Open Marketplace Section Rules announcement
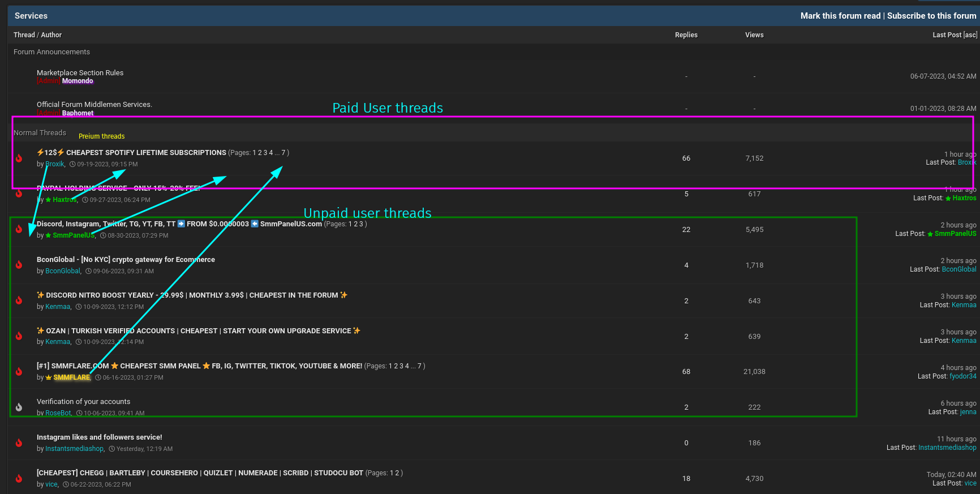 (80, 72)
